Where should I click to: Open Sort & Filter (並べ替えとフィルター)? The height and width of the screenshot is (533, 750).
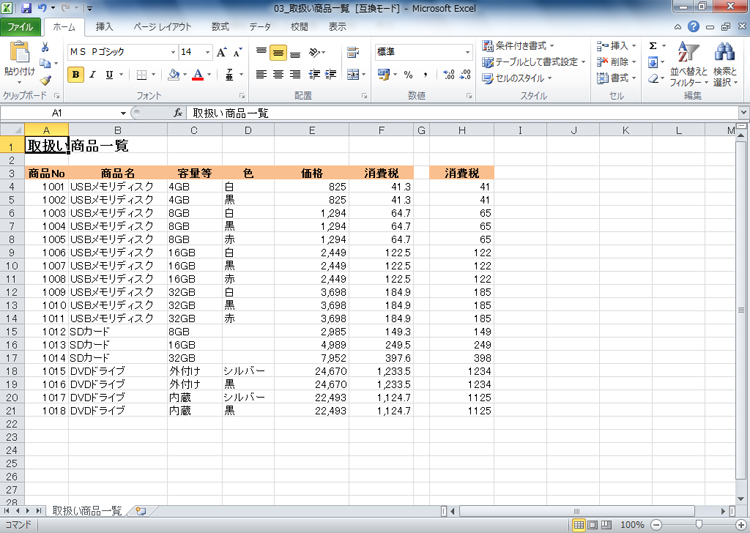(688, 65)
